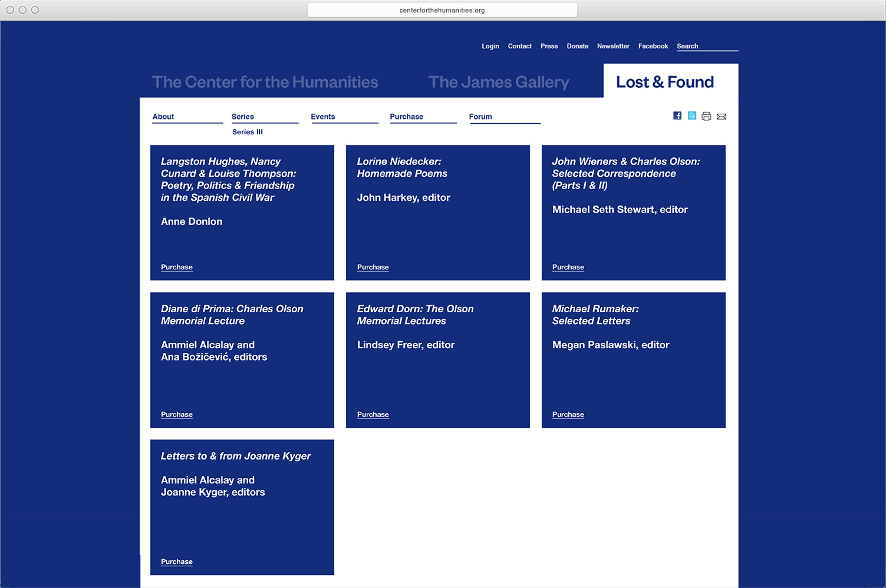This screenshot has height=588, width=886.
Task: Share page via Twitter icon
Action: 692,116
